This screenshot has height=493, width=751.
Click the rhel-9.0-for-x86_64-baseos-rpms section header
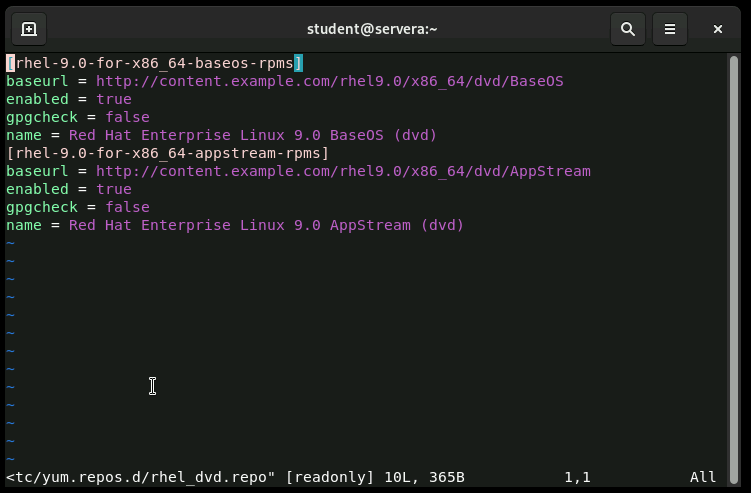tap(154, 63)
